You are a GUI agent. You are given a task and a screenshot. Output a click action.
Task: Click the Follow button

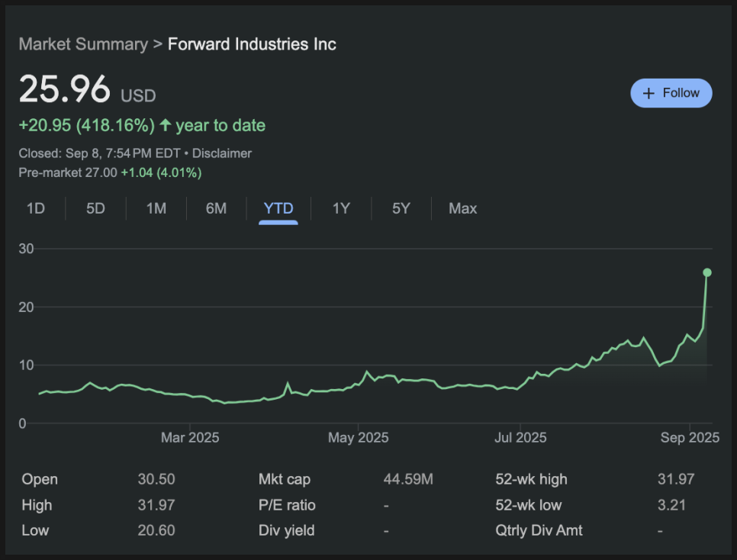coord(671,93)
